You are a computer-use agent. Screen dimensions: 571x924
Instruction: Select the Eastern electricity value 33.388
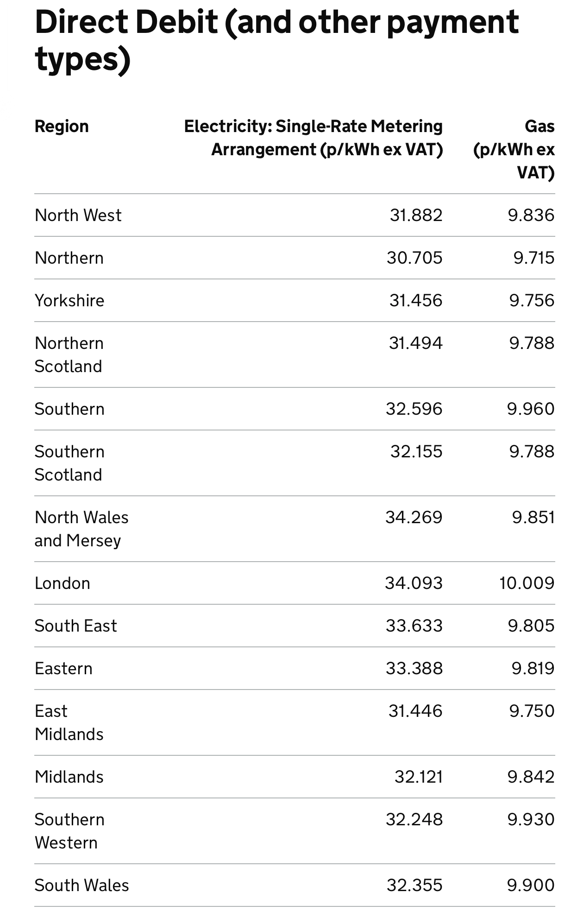click(x=414, y=669)
